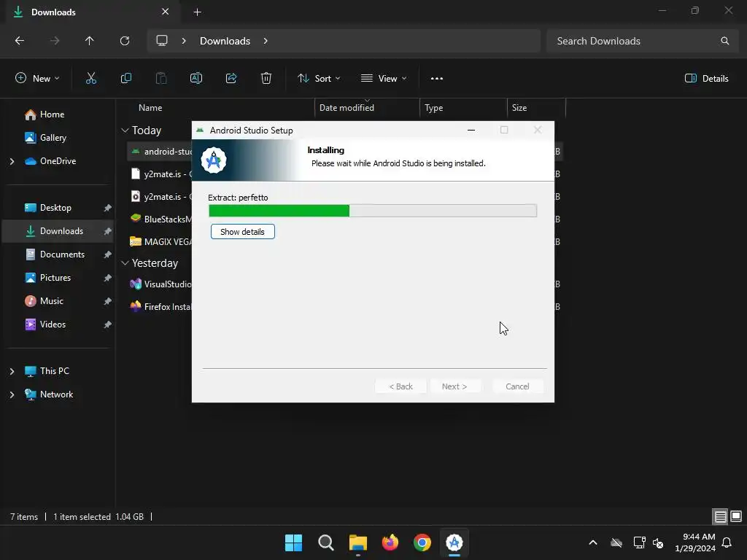Screen dimensions: 747x560
Task: Open the New dropdown menu
Action: point(37,79)
